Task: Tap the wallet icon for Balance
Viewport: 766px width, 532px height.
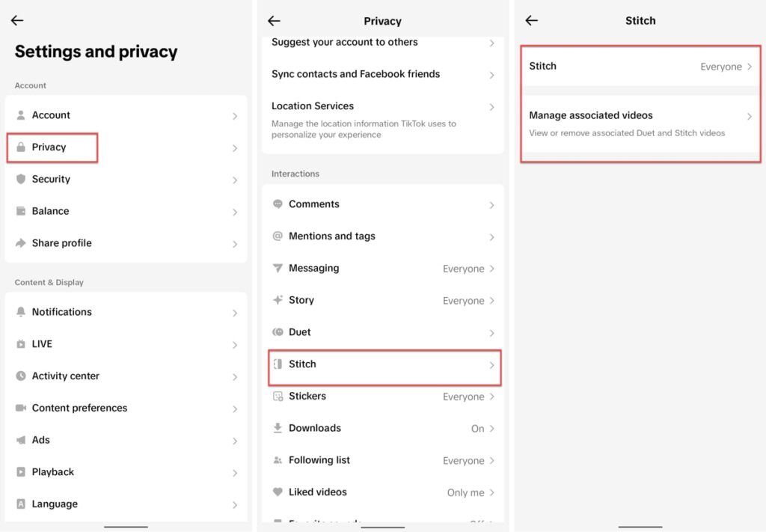Action: 21,212
